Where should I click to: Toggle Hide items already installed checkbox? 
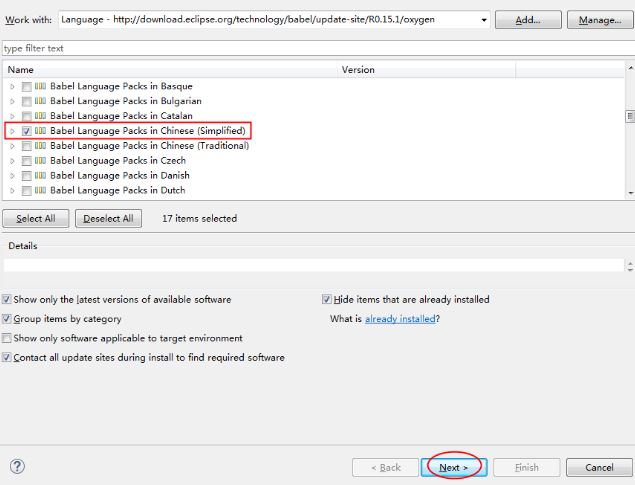pos(326,300)
